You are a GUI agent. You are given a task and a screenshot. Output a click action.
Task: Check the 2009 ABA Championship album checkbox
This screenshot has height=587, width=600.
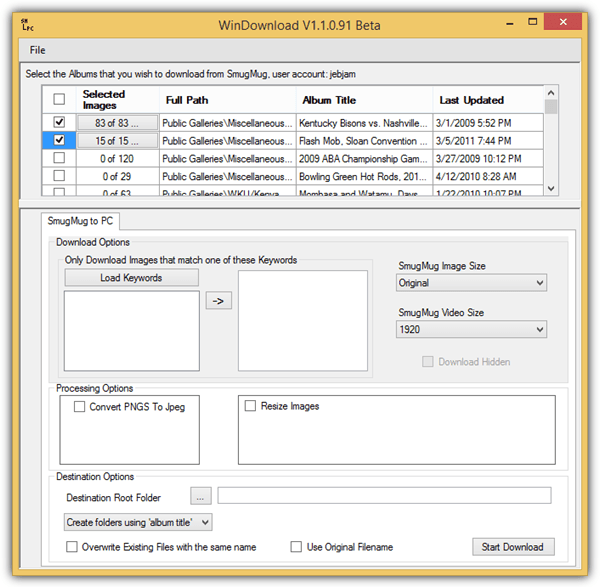(59, 158)
